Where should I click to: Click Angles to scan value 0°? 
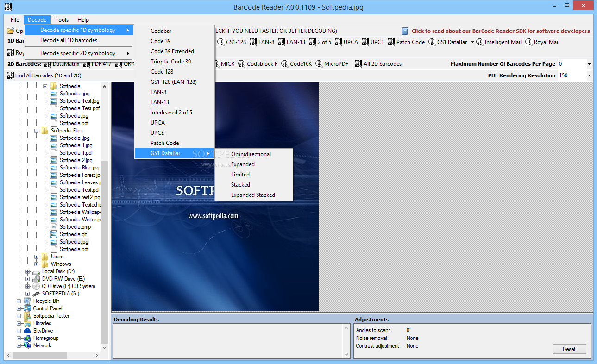tap(409, 330)
